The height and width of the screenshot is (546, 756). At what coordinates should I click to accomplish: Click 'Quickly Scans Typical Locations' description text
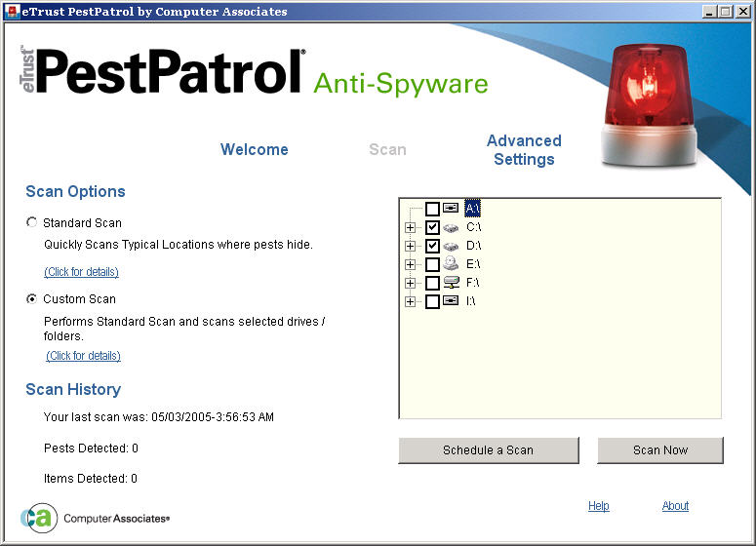coord(179,245)
